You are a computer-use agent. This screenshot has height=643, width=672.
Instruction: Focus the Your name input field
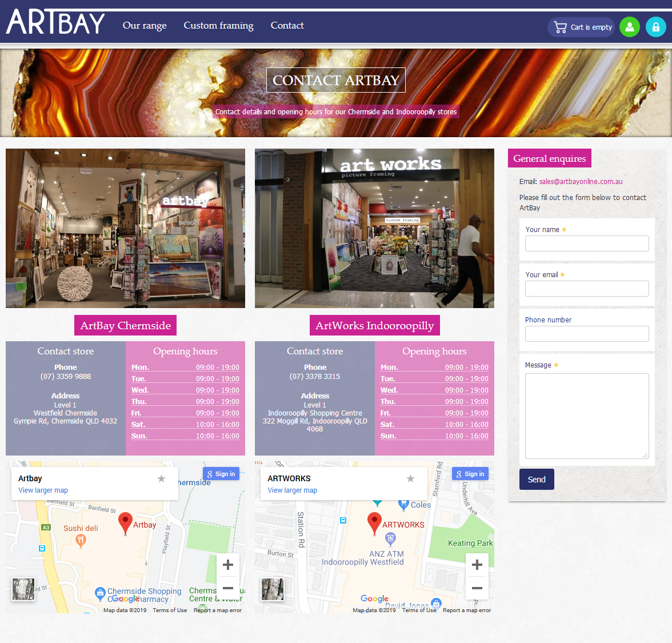pyautogui.click(x=587, y=243)
